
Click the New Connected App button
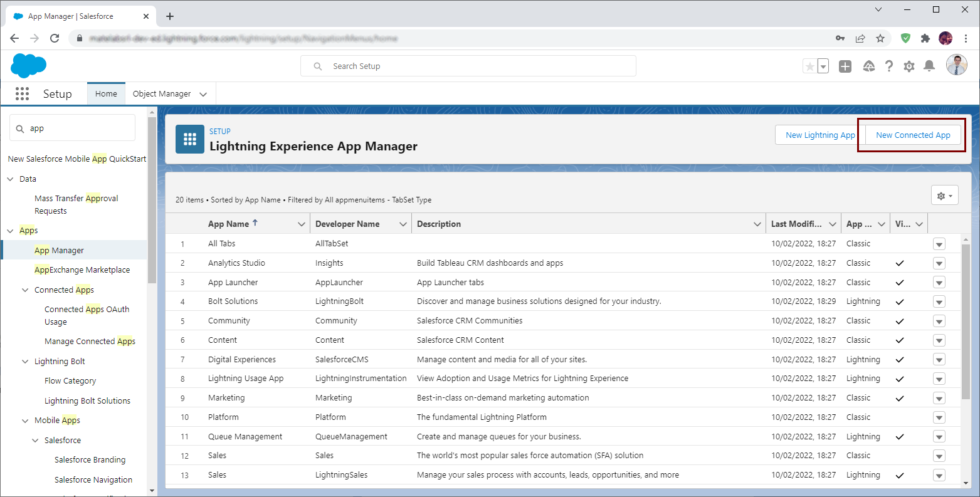coord(913,135)
